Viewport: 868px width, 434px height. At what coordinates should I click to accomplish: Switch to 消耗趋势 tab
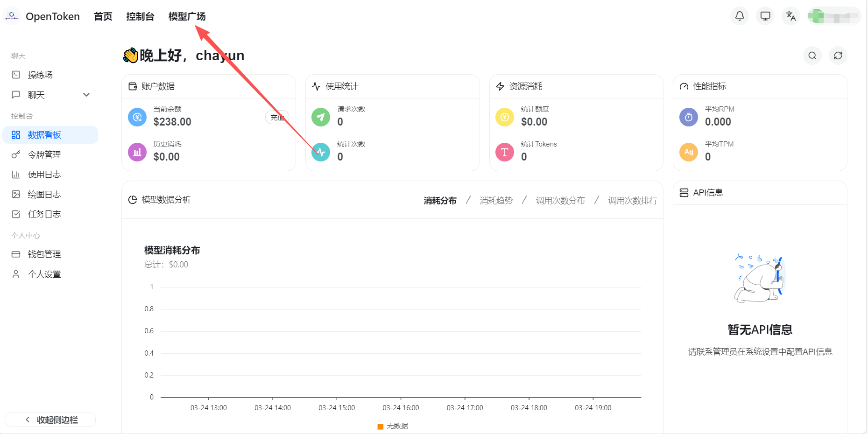(496, 201)
